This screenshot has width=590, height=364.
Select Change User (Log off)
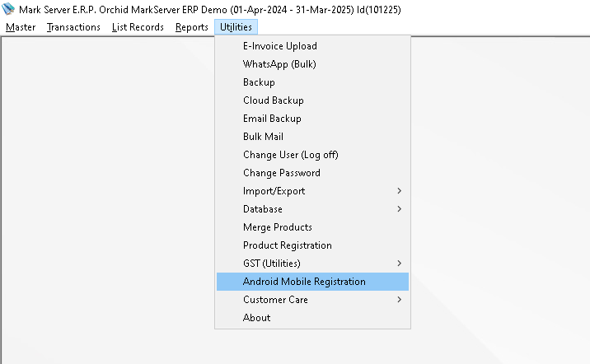(312, 155)
